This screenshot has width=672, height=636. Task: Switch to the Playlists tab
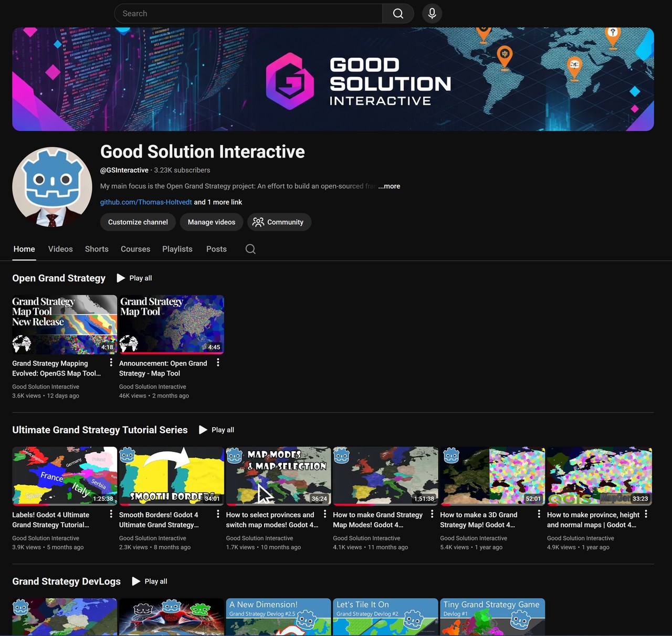click(x=177, y=249)
